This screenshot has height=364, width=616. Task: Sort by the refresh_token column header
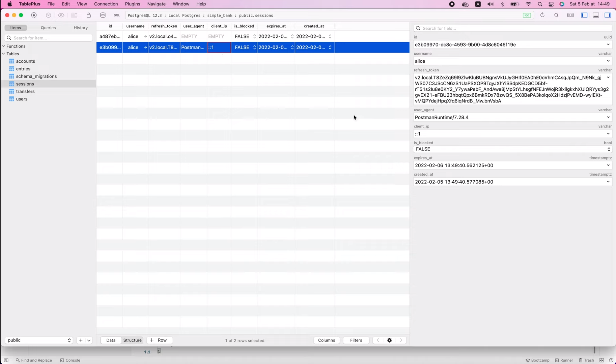[x=164, y=26]
